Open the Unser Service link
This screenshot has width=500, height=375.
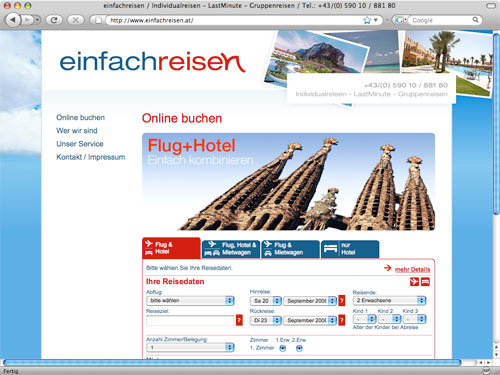(x=80, y=144)
